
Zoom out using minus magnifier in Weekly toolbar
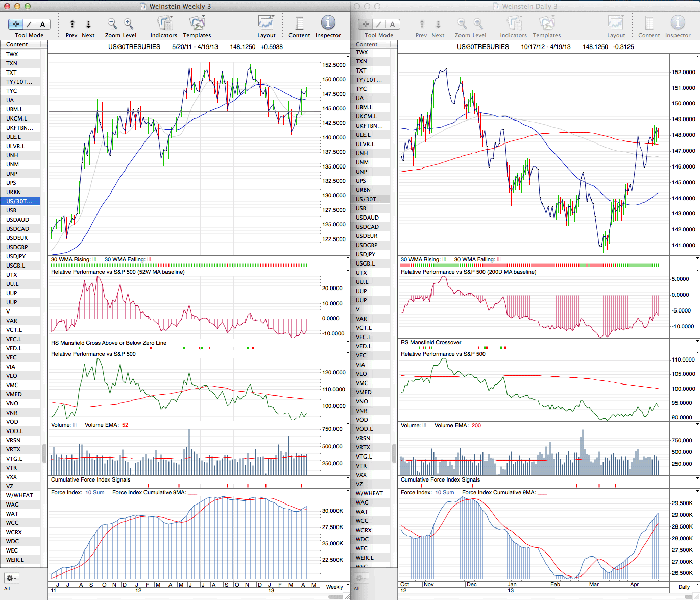(112, 23)
